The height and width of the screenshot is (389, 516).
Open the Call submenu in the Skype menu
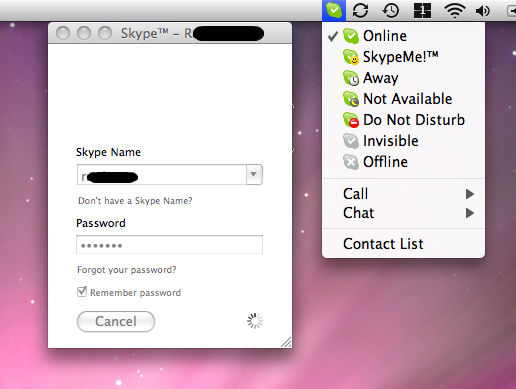[x=403, y=194]
